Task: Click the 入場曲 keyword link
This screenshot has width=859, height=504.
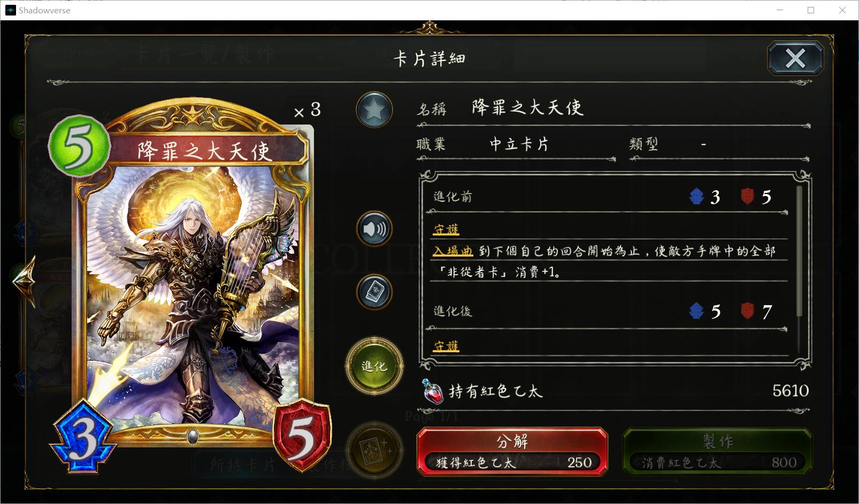Action: click(x=453, y=251)
